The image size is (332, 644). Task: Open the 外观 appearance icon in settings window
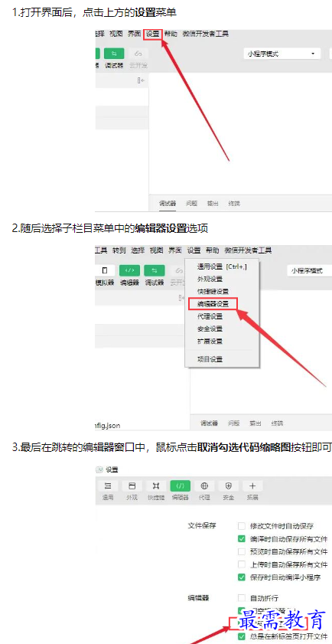[x=132, y=486]
